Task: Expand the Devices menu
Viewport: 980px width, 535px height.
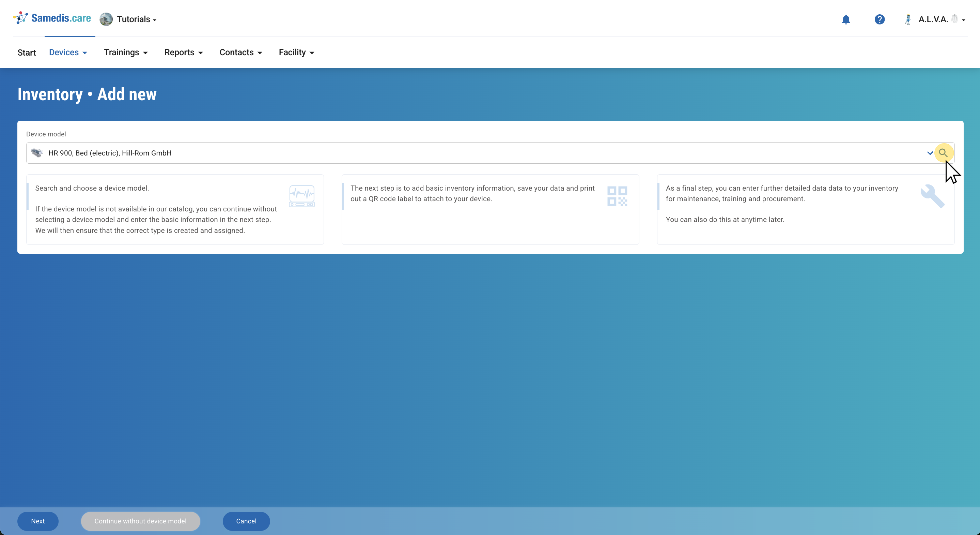Action: point(68,53)
